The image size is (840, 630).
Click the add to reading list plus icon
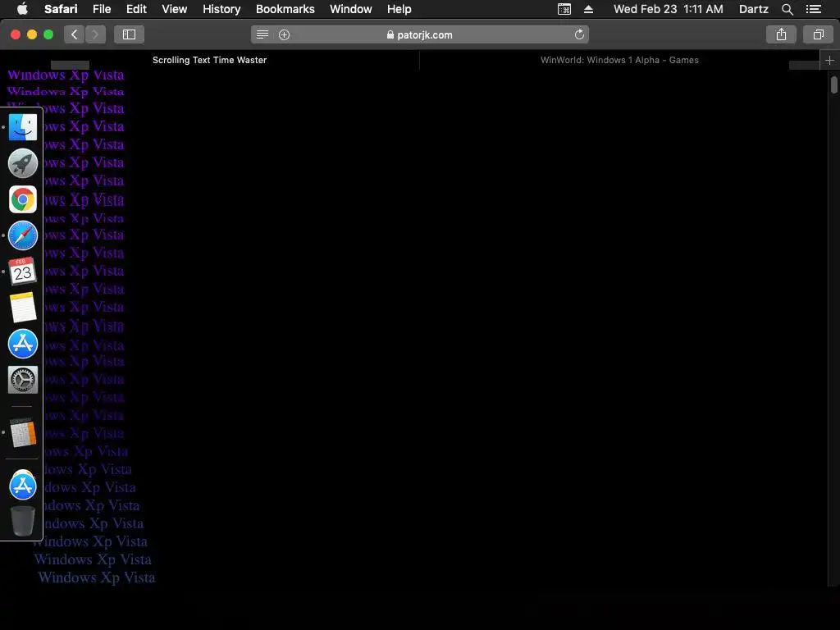(x=285, y=34)
